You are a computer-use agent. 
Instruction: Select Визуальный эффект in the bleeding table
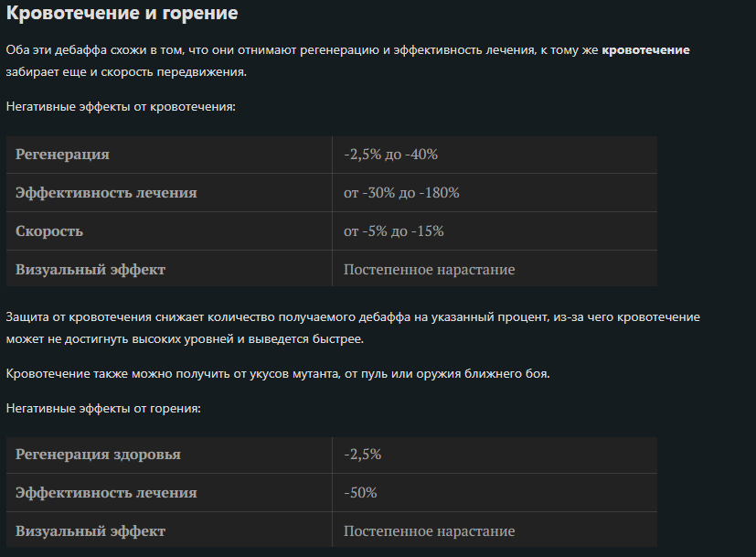[91, 269]
